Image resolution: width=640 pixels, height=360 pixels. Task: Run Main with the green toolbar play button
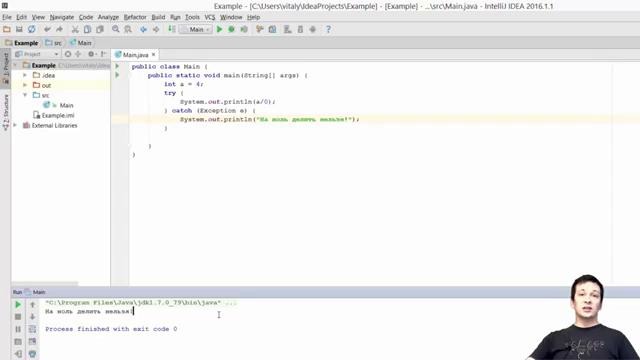[219, 29]
